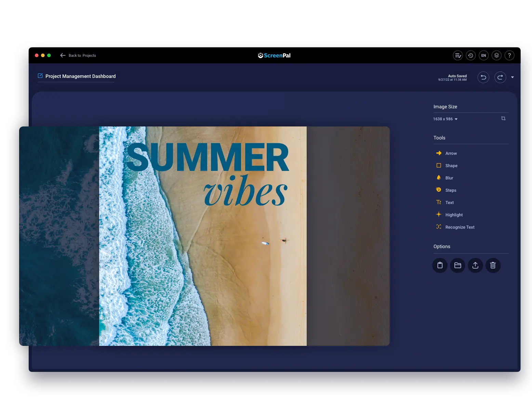Open the checklist icon in title bar

tap(458, 55)
